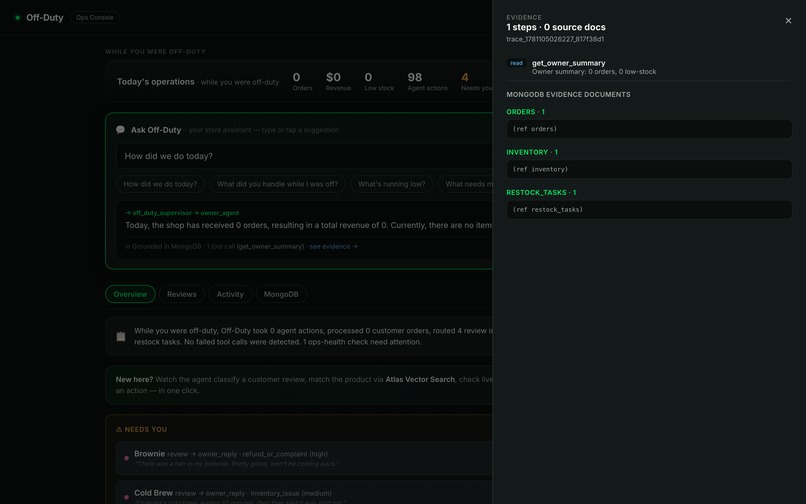Click the RESTOCK_TASKS · 1 heading
Screen dimensions: 806x504
coord(541,192)
